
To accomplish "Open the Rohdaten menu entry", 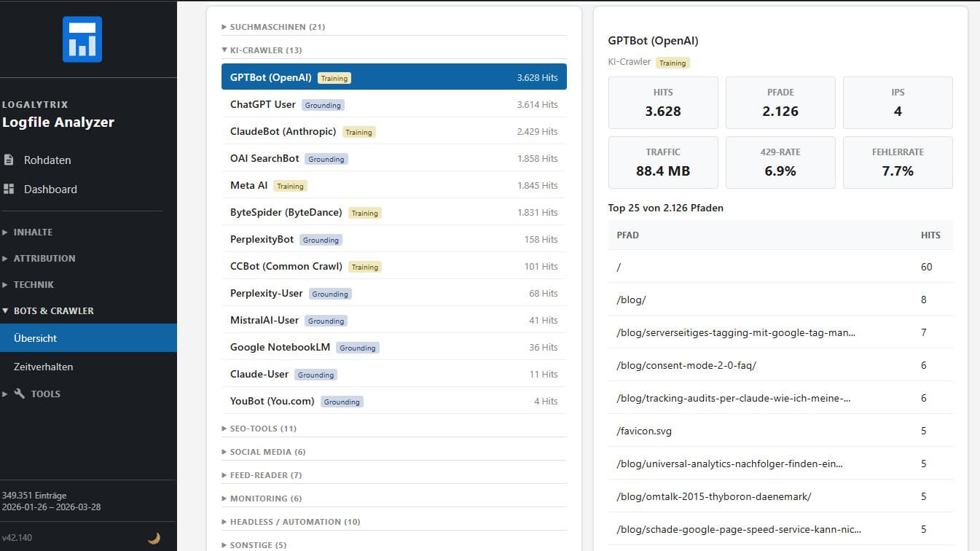I will [x=50, y=160].
